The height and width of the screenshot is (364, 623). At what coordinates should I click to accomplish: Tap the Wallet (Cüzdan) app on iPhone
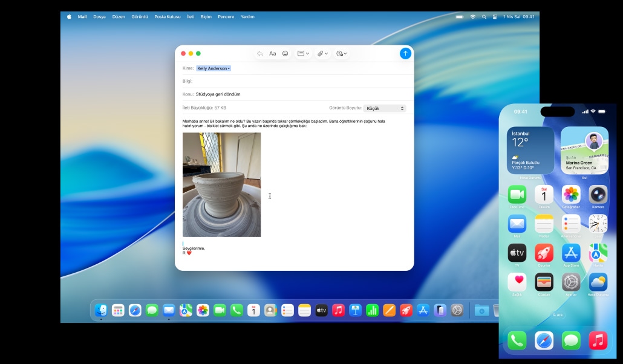coord(544,282)
